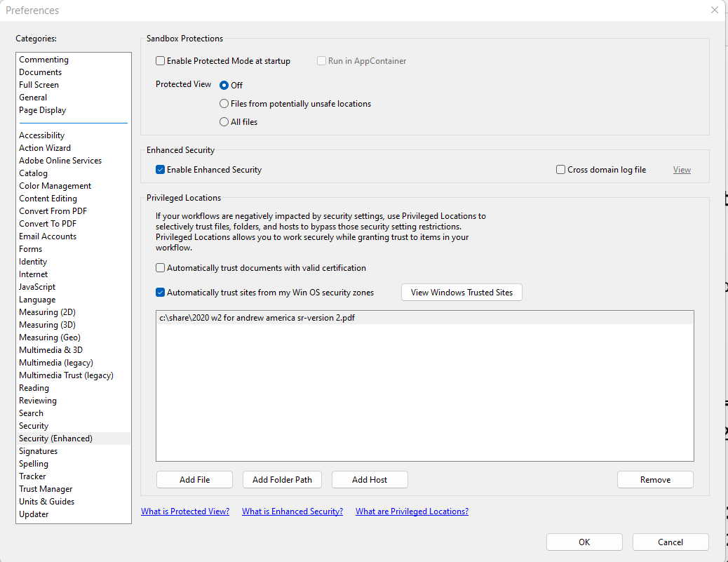Open the What is Protected View? link
This screenshot has width=728, height=562.
point(184,511)
